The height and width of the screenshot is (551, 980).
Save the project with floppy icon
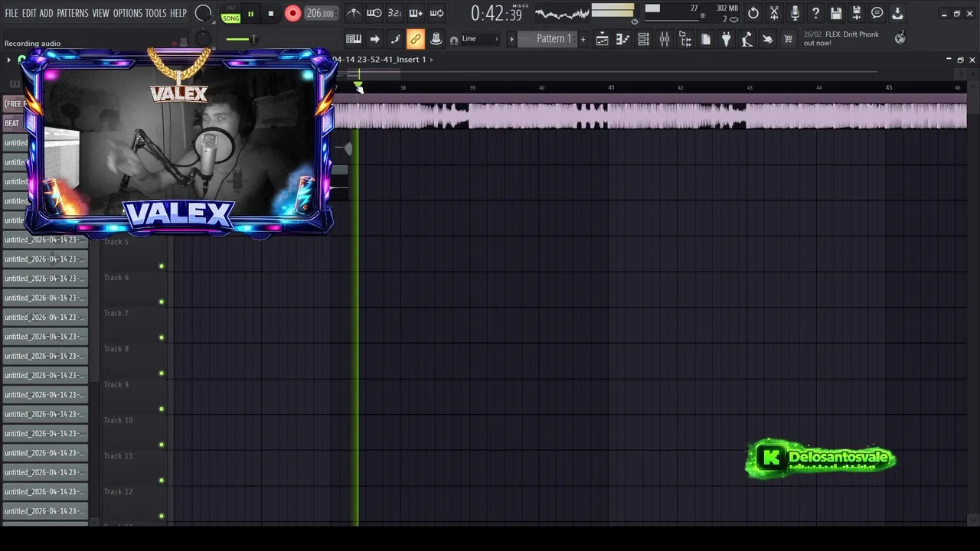point(836,13)
